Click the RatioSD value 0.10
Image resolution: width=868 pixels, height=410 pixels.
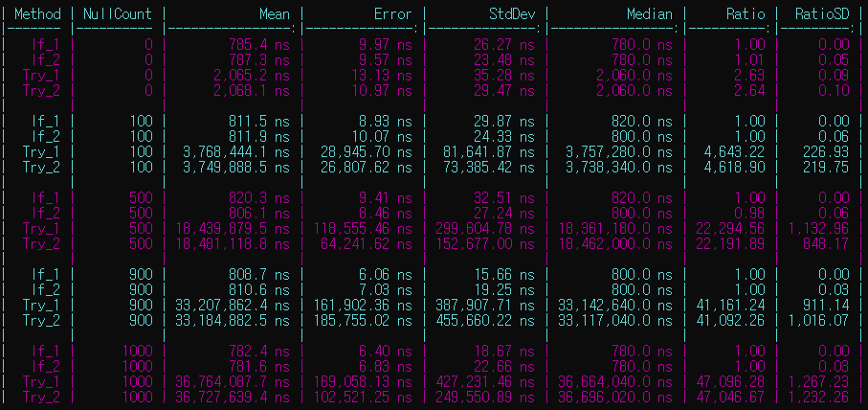click(835, 90)
